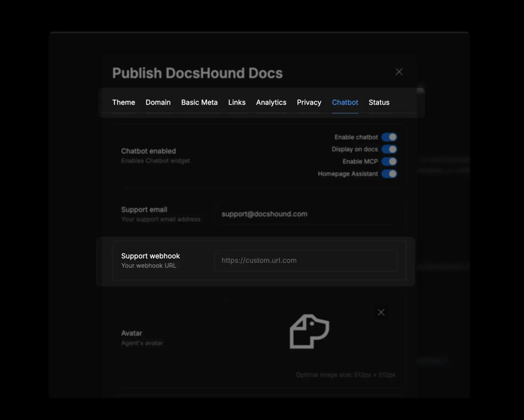
Task: View the Privacy tab
Action: (x=309, y=103)
